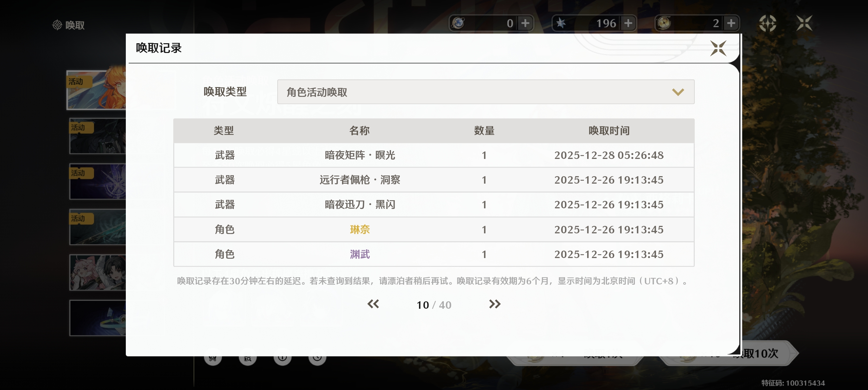Click plus icon next to 2 tide count
The width and height of the screenshot is (868, 390).
click(x=731, y=23)
